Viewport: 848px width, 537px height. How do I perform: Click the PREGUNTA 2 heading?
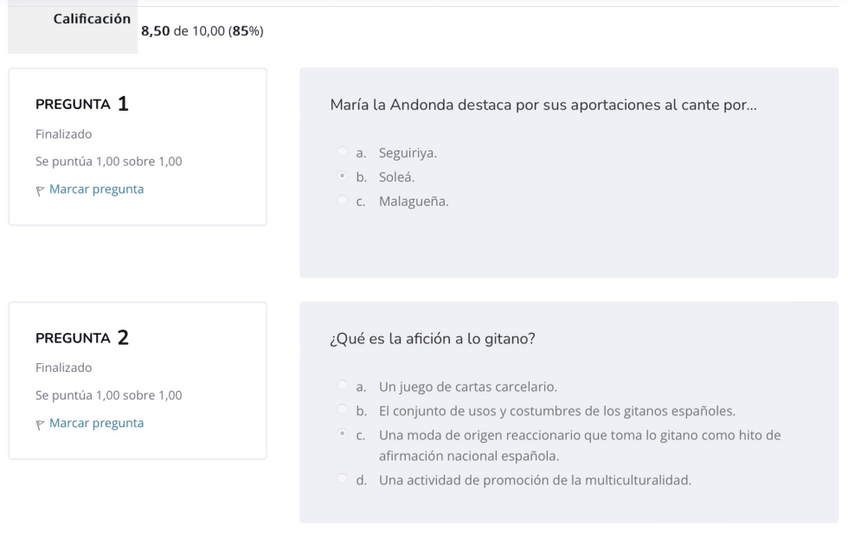pos(81,338)
